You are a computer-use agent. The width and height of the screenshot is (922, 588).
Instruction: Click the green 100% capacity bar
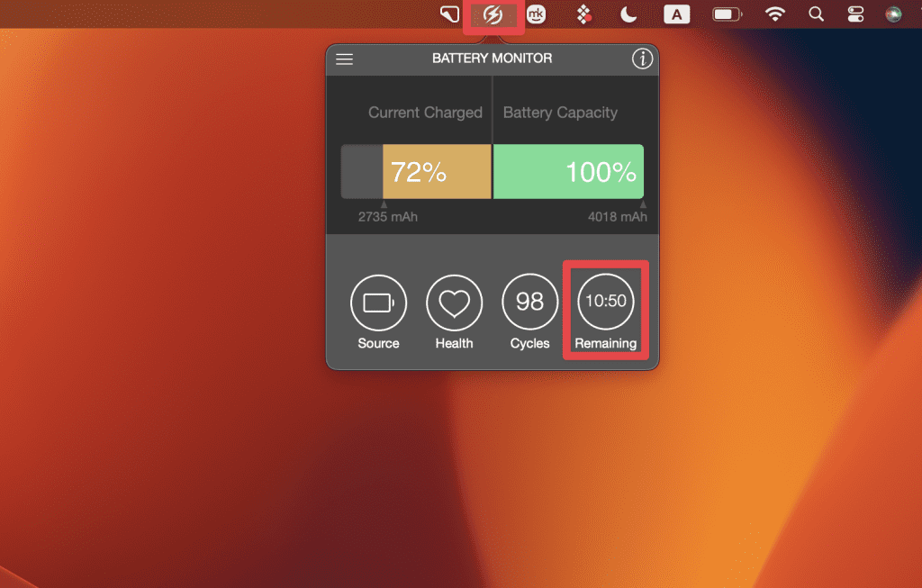[x=568, y=172]
